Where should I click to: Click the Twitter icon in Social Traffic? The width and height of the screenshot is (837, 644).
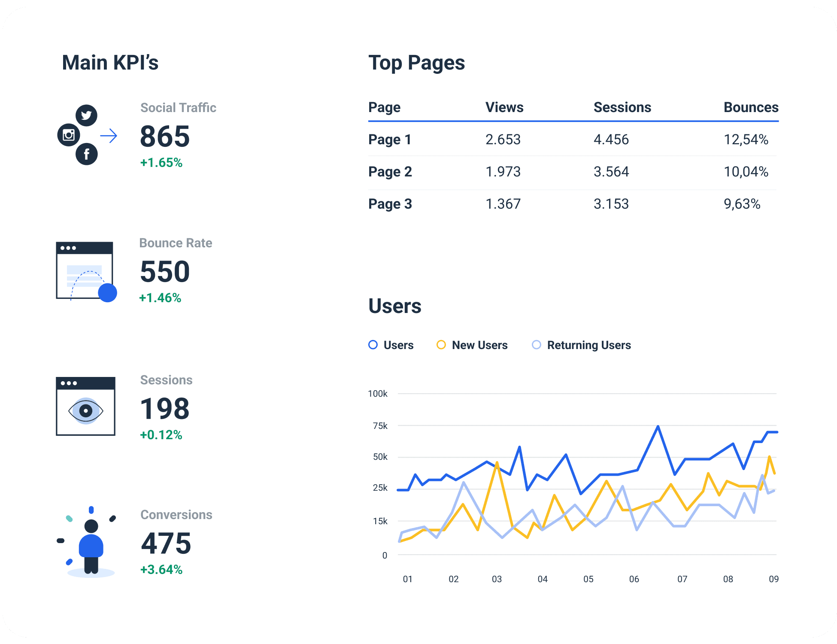point(86,115)
